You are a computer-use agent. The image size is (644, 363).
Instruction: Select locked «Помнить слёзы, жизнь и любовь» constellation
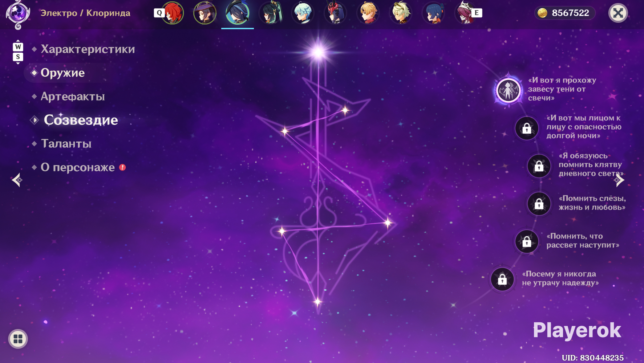tap(539, 204)
